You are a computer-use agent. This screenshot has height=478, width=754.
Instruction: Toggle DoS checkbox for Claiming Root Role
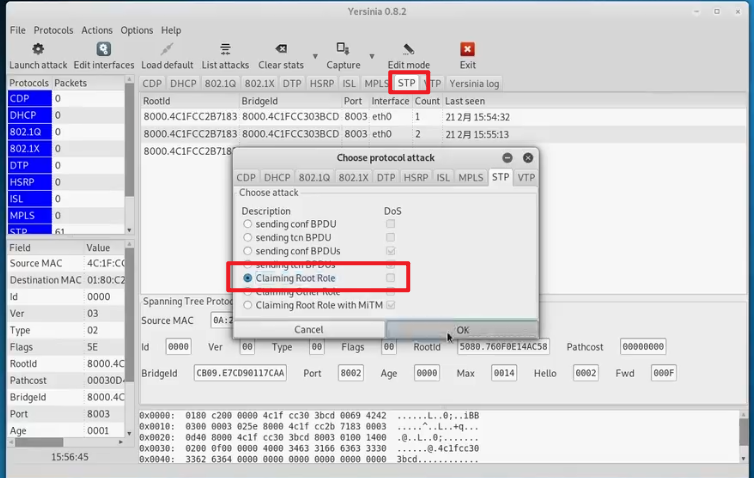(x=390, y=278)
